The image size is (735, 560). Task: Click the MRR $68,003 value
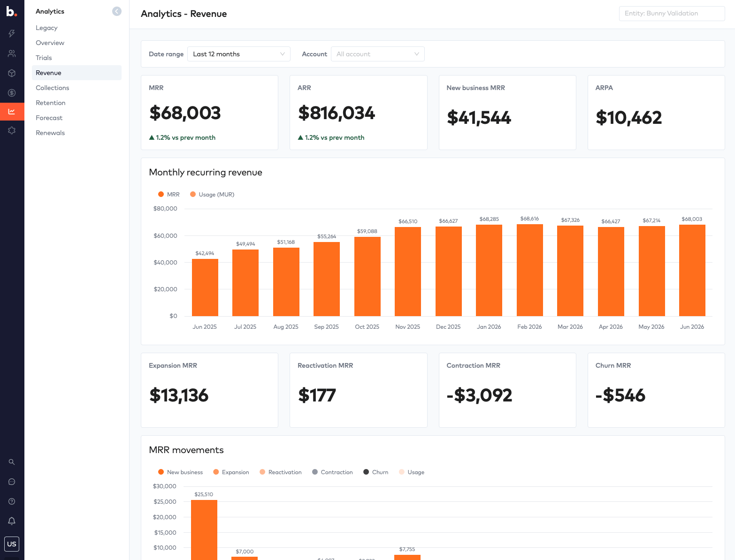click(x=185, y=113)
